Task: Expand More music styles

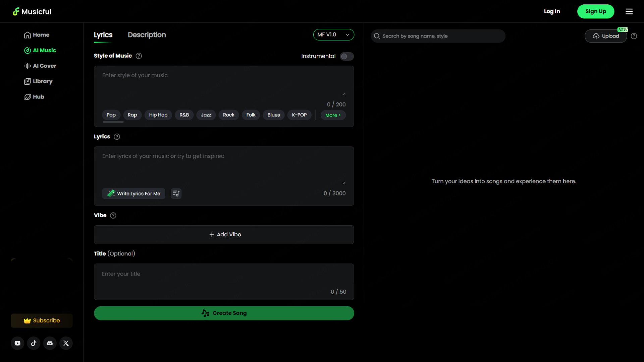Action: click(x=333, y=115)
